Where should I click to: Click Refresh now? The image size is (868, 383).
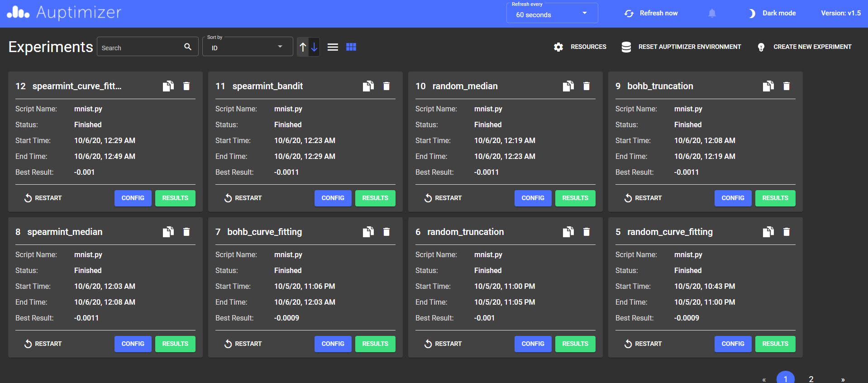point(651,13)
